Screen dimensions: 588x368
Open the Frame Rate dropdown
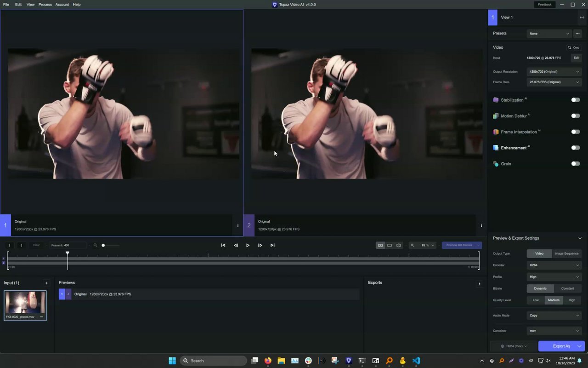[554, 82]
